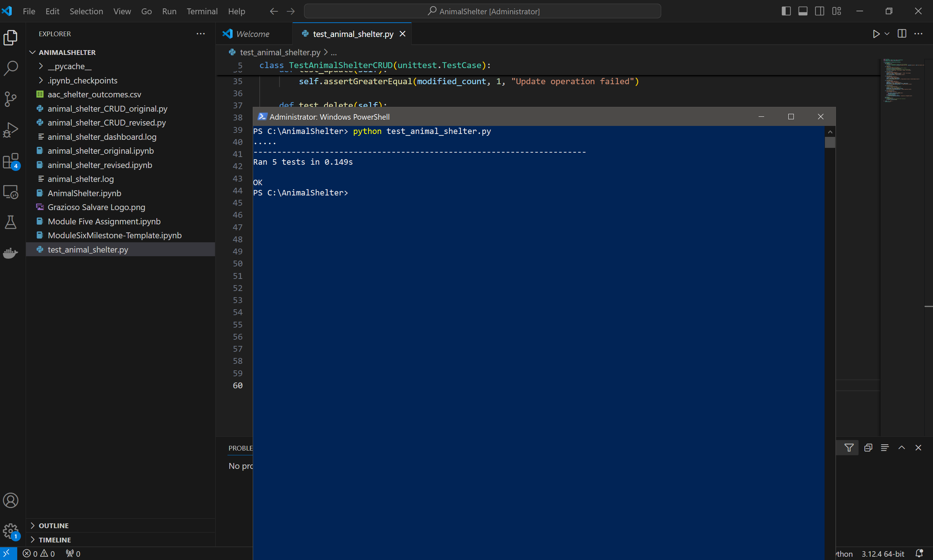Toggle primary side bar visibility
The width and height of the screenshot is (933, 560).
(x=786, y=11)
